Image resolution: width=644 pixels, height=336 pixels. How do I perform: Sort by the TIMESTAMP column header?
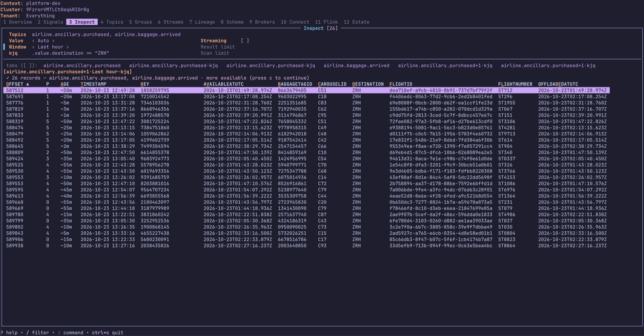pyautogui.click(x=93, y=84)
